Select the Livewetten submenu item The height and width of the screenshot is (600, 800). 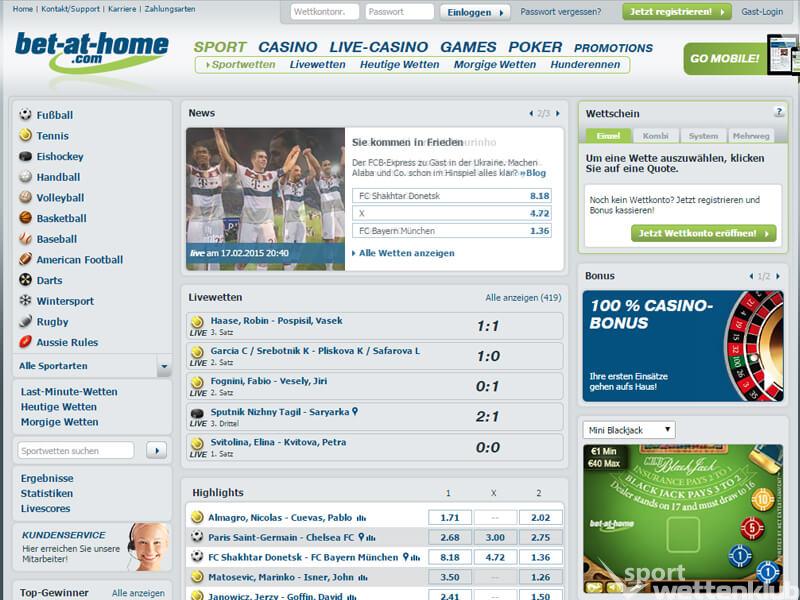[317, 65]
